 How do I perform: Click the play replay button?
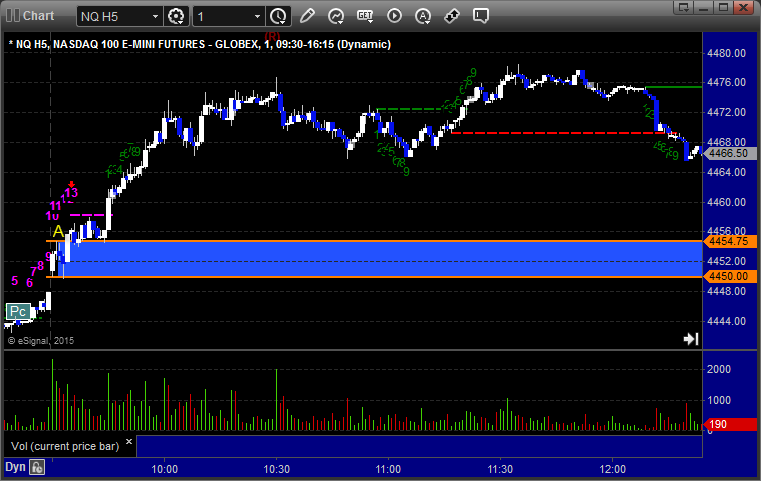tap(394, 16)
